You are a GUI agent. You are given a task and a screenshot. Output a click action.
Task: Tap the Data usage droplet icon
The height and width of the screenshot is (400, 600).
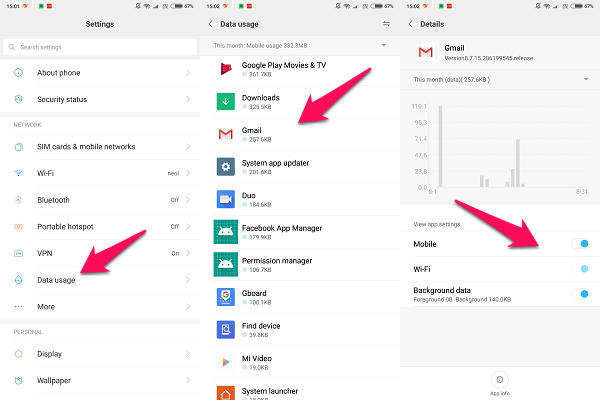click(x=18, y=280)
